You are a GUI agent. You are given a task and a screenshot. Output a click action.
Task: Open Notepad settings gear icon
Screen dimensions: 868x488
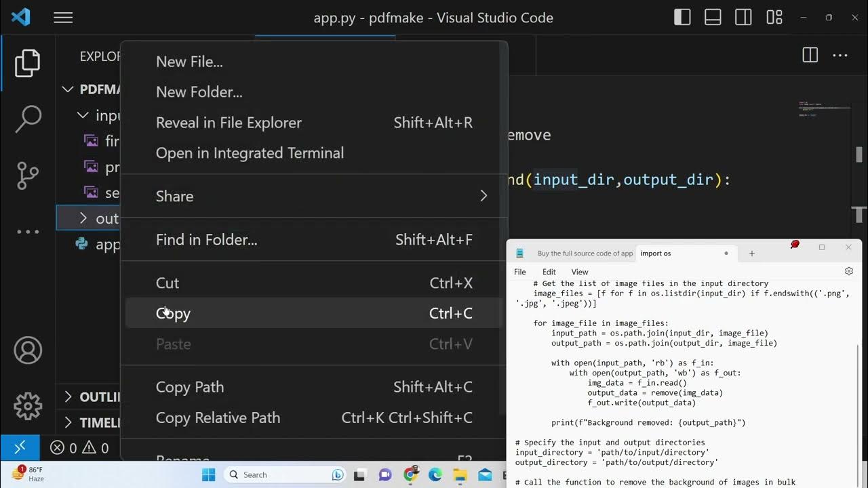[x=848, y=272]
